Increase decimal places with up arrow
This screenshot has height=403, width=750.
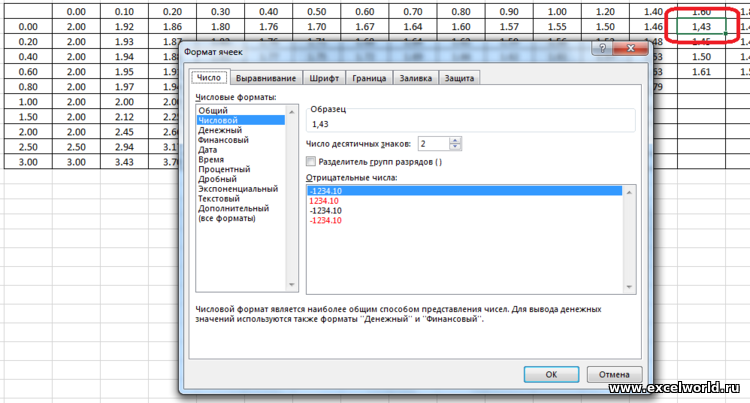tap(456, 140)
